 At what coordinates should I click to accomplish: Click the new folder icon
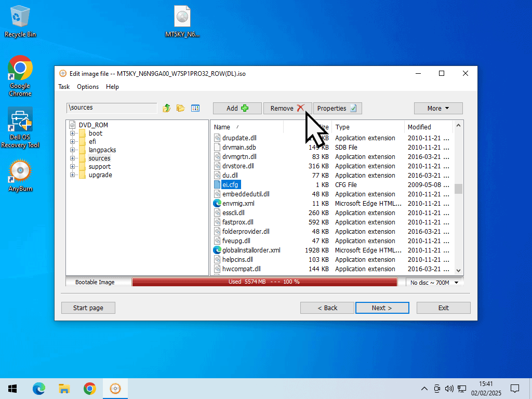[x=180, y=108]
